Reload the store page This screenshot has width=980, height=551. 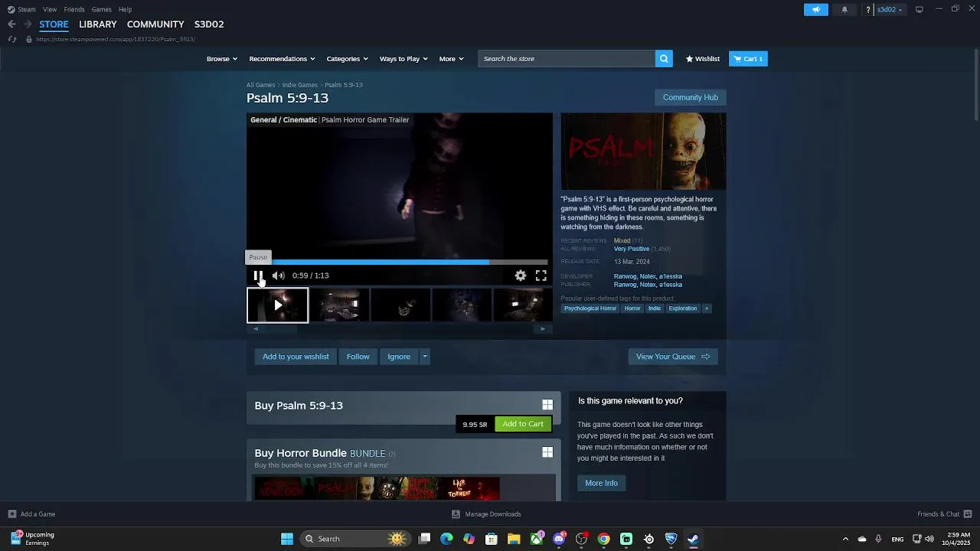tap(11, 39)
